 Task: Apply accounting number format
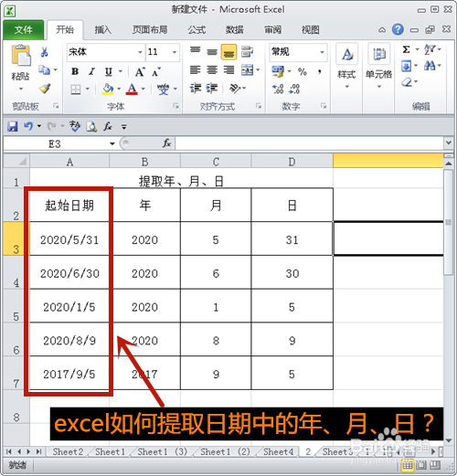[x=278, y=71]
